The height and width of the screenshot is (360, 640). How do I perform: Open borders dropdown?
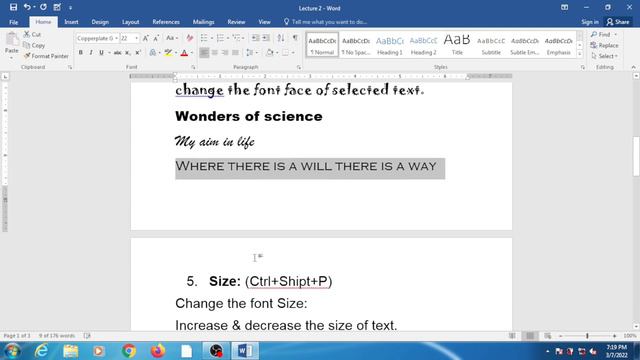(x=293, y=53)
